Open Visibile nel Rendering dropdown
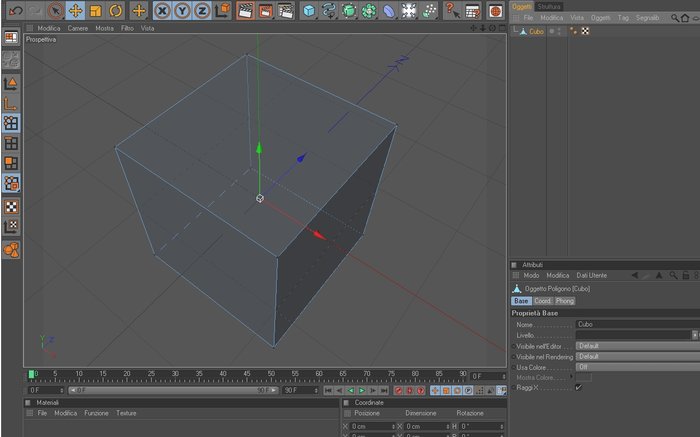 tap(638, 357)
